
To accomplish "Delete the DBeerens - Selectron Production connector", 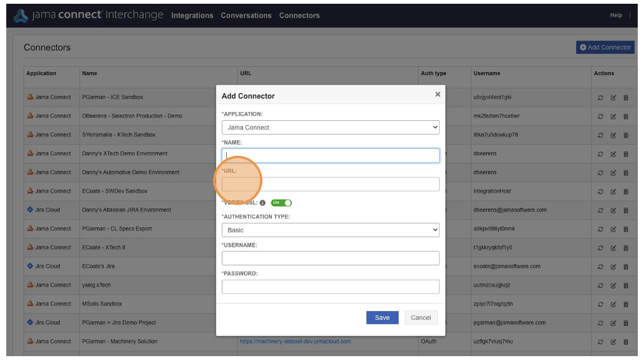I will click(x=626, y=116).
